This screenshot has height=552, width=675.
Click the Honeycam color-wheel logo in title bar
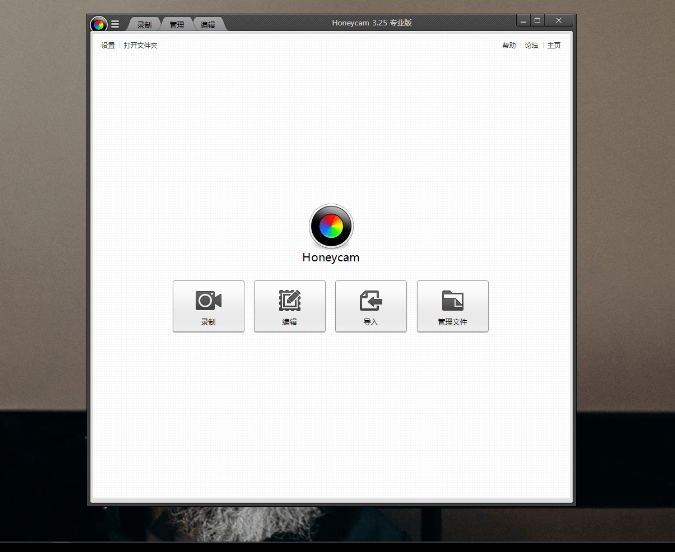pyautogui.click(x=99, y=25)
